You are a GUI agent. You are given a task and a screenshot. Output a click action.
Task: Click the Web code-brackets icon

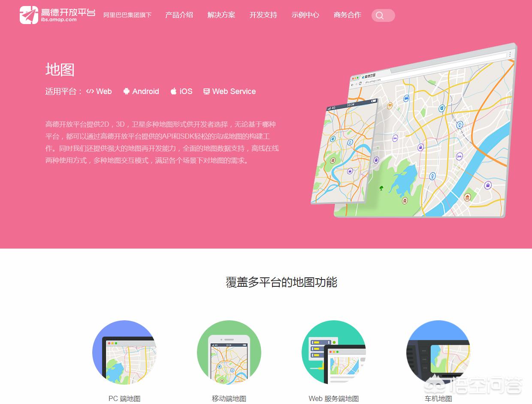90,91
